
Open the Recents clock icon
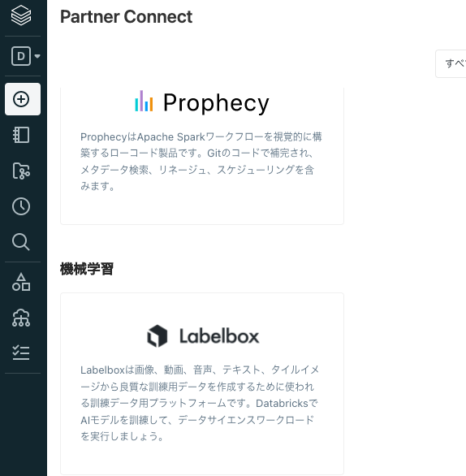(x=21, y=206)
